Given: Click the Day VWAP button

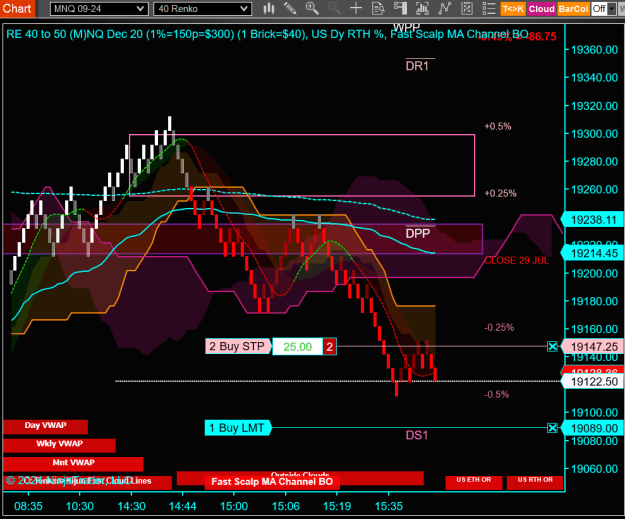Looking at the screenshot, I should click(x=45, y=426).
